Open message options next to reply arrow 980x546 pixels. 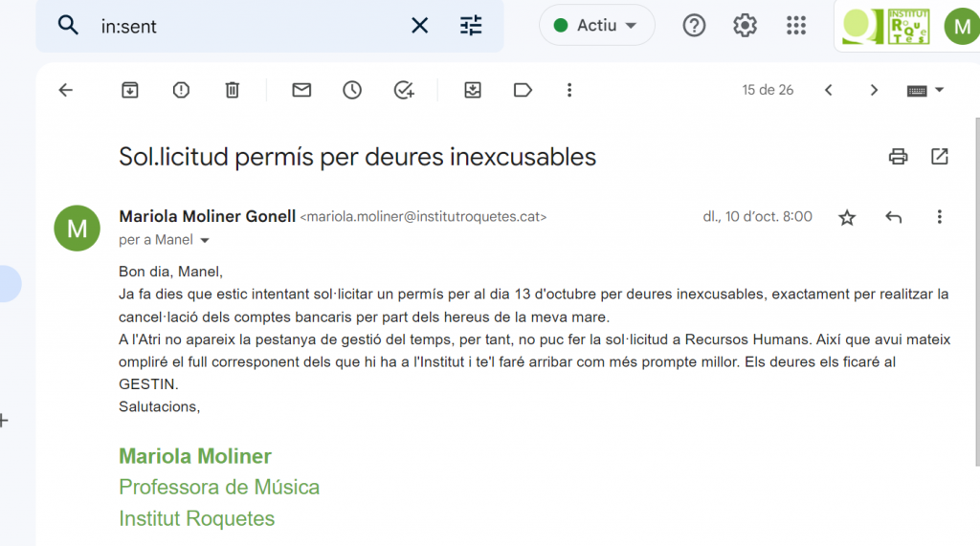[939, 218]
